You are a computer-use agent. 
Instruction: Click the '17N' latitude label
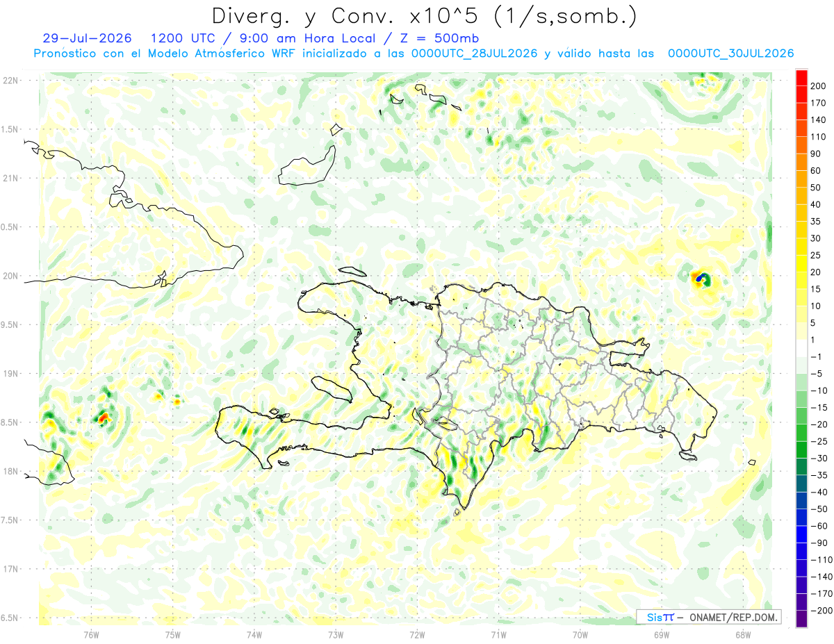tap(10, 569)
